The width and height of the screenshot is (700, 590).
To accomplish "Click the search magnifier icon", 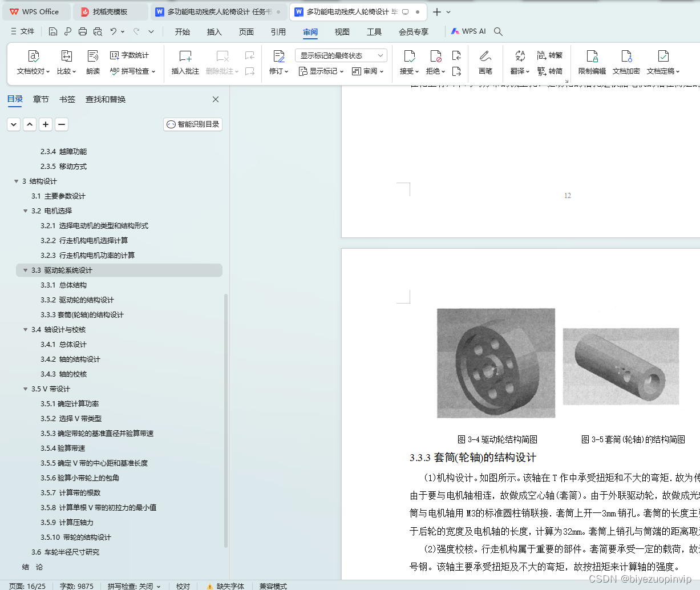I will tap(498, 31).
